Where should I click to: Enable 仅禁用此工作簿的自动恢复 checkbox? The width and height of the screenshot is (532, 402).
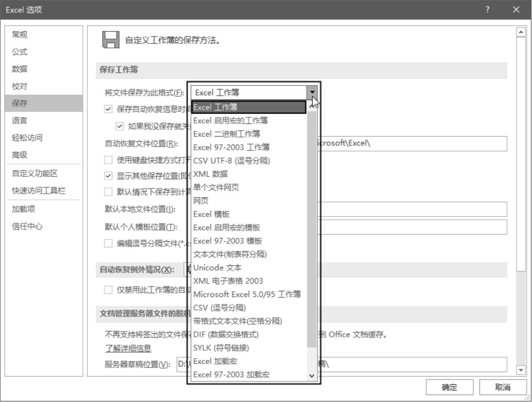click(x=108, y=290)
